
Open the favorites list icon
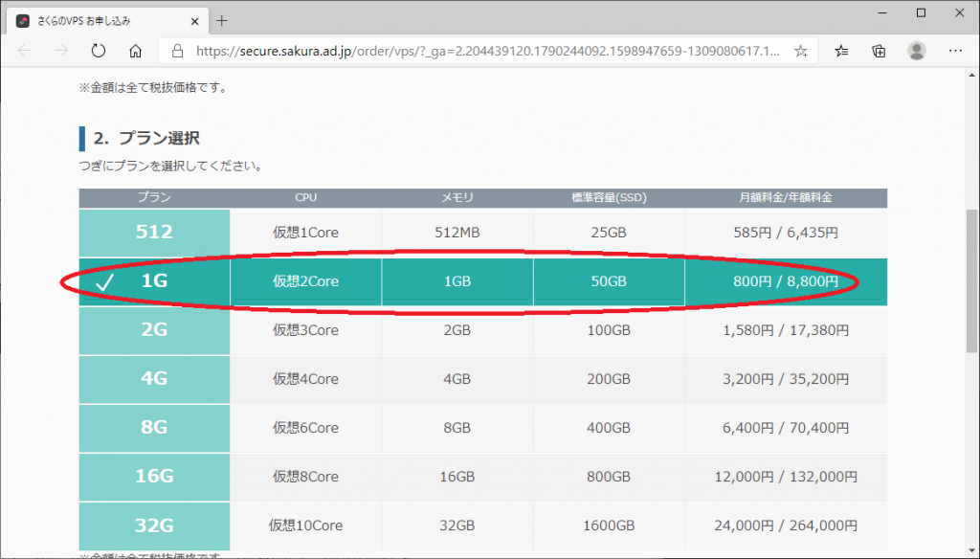(x=841, y=51)
